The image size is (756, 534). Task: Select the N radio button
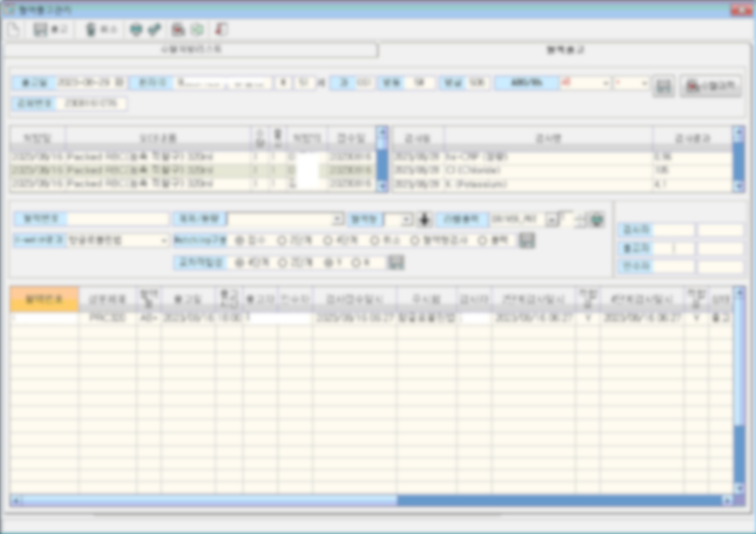[x=355, y=263]
